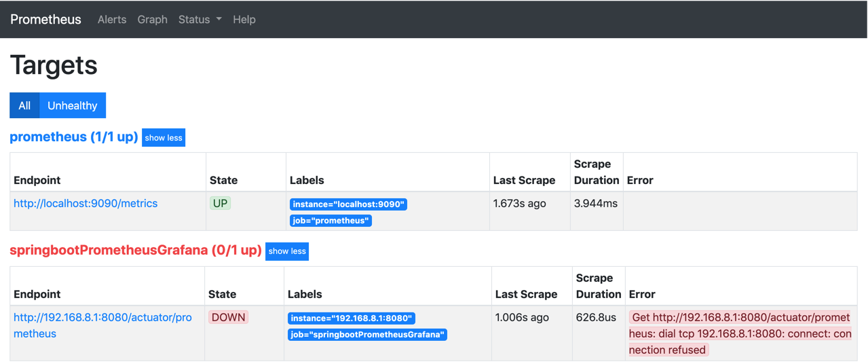Click the instance="localhost:9090" label badge
868x364 pixels.
[x=348, y=204]
